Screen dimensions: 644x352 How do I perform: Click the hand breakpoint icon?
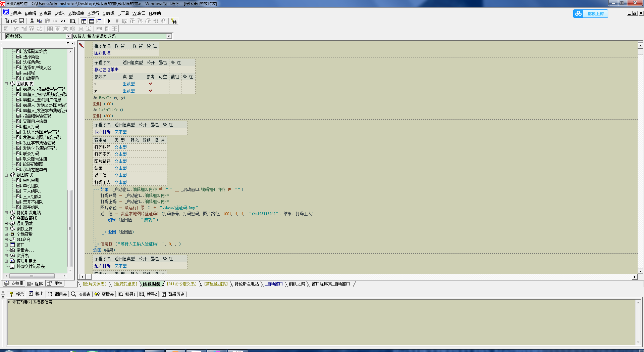coord(163,21)
